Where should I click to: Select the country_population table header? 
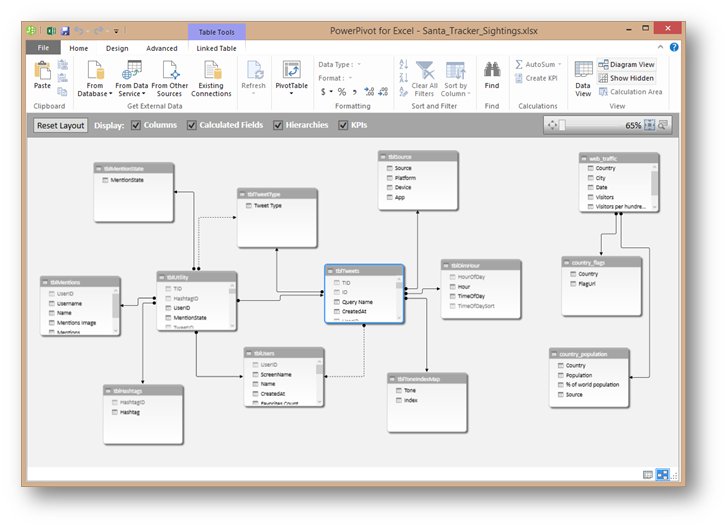589,354
